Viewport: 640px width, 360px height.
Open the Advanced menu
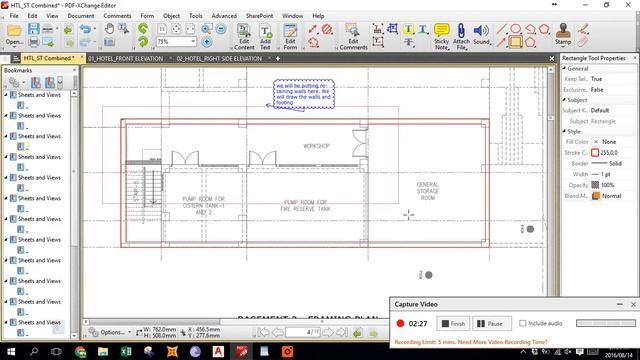(224, 16)
